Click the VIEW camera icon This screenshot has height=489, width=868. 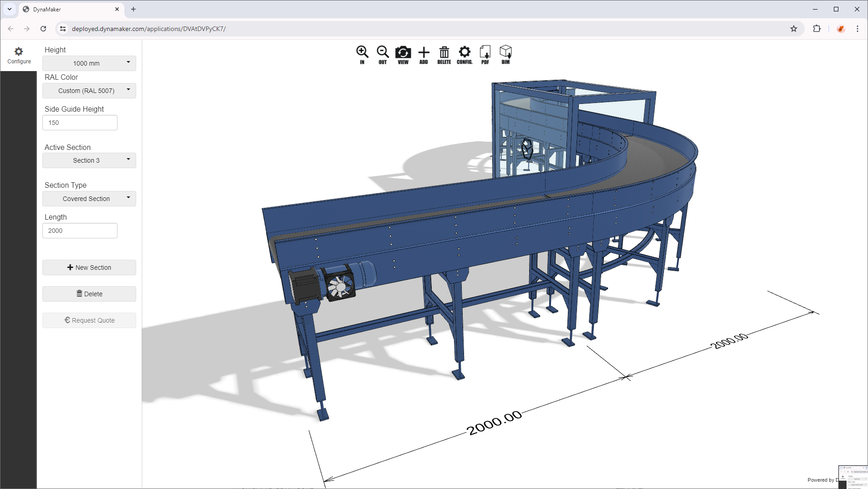point(403,55)
